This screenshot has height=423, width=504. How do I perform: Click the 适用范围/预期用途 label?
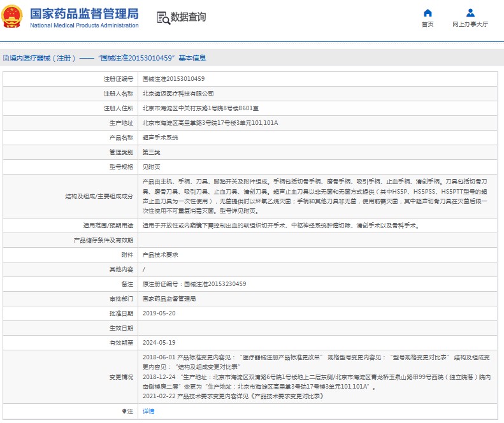(x=108, y=226)
